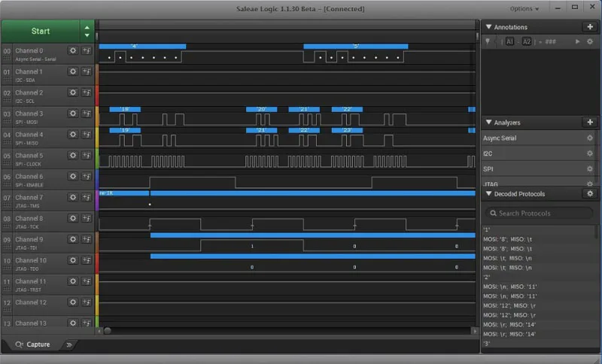
Task: Open Channel 10 settings gear
Action: coord(72,260)
